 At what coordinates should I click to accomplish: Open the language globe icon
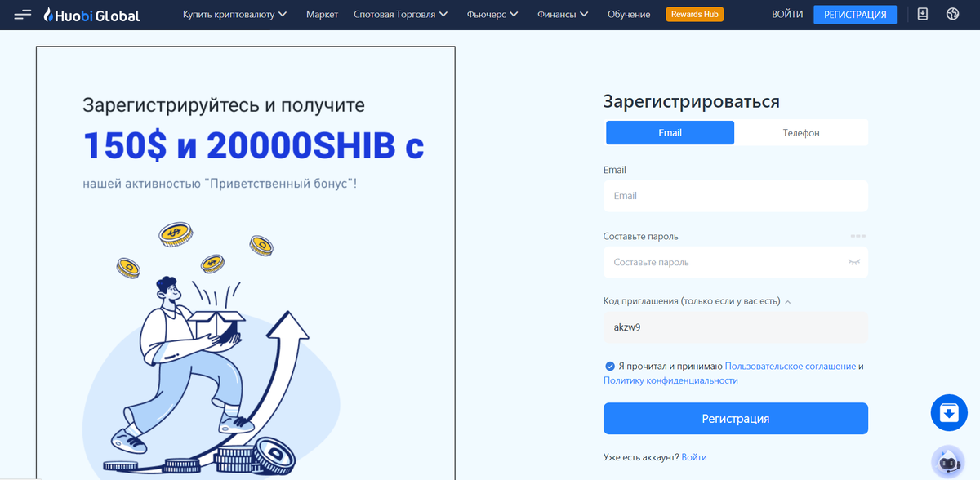click(951, 14)
